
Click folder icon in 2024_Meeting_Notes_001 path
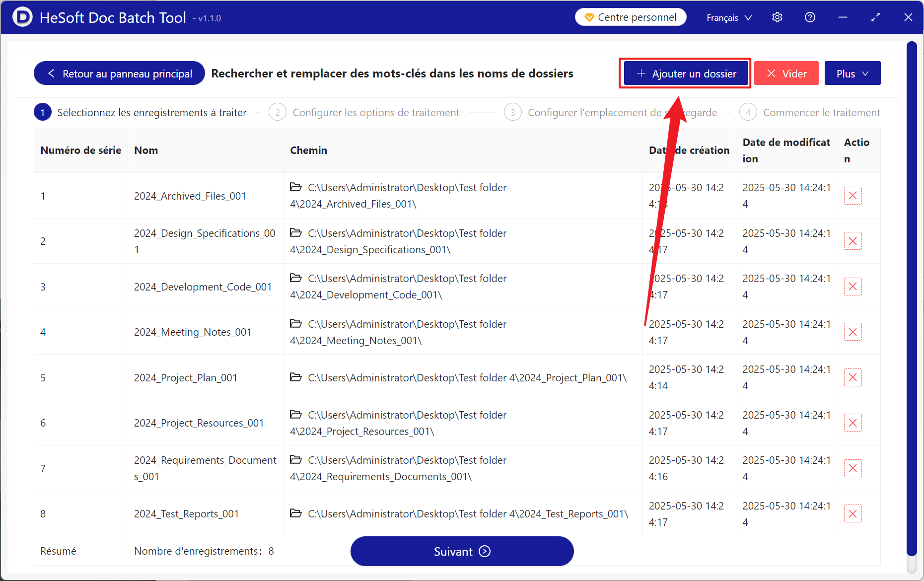296,324
